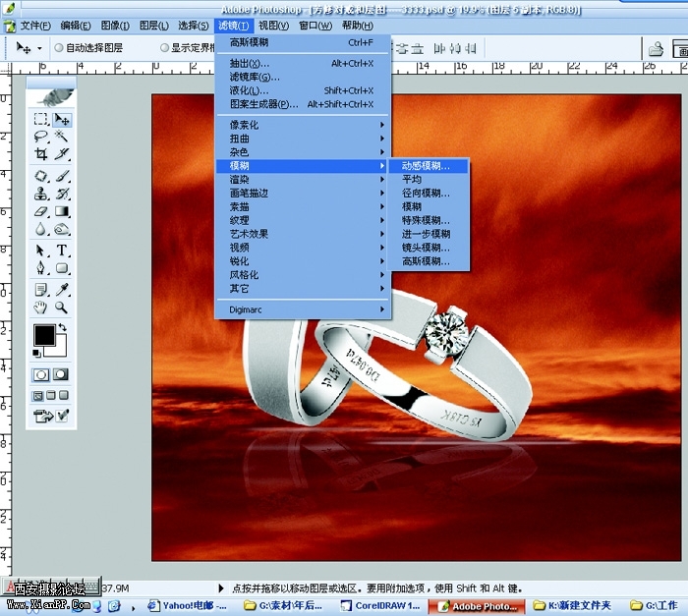Choose 动感模糊... from blur submenu
This screenshot has width=688, height=616.
(430, 166)
